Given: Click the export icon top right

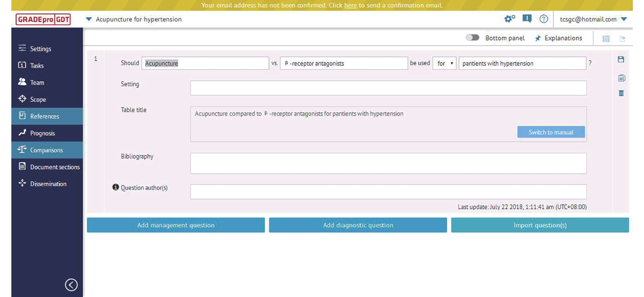Looking at the screenshot, I should pyautogui.click(x=622, y=39).
